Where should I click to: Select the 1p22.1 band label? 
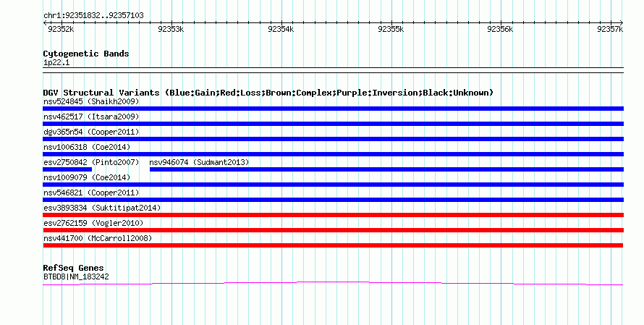(x=56, y=63)
